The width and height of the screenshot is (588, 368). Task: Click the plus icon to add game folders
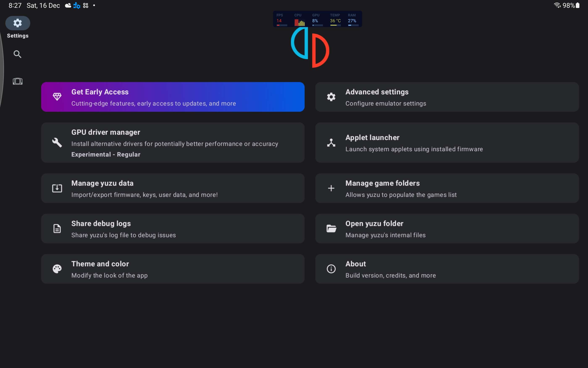point(331,188)
